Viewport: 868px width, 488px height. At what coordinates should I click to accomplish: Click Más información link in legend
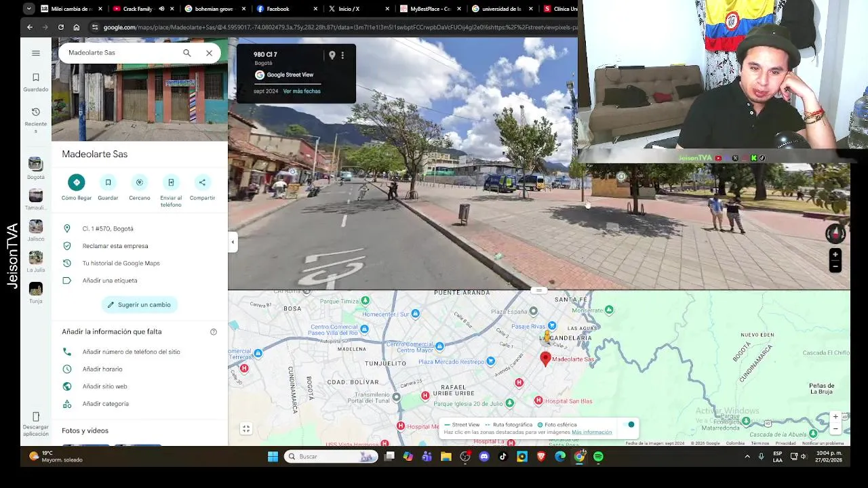pos(591,432)
